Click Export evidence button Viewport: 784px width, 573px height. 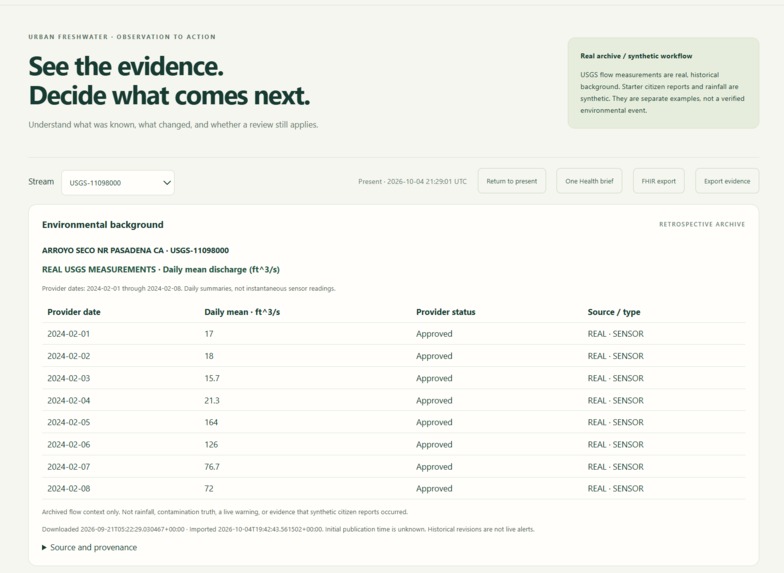[x=727, y=181]
